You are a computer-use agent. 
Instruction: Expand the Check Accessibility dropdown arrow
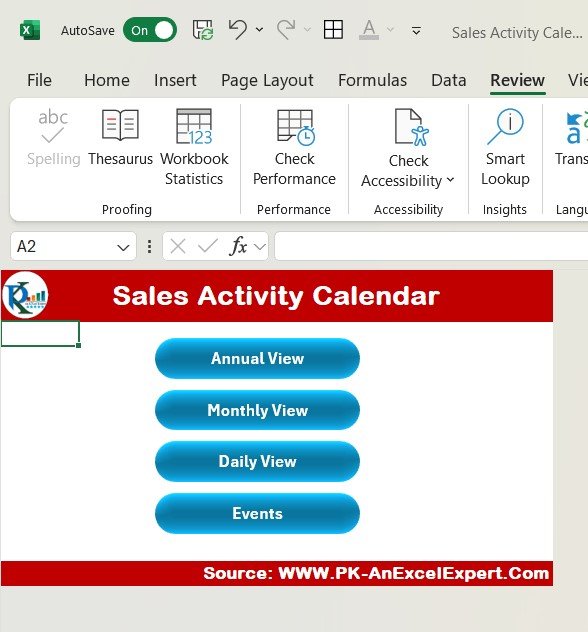451,180
